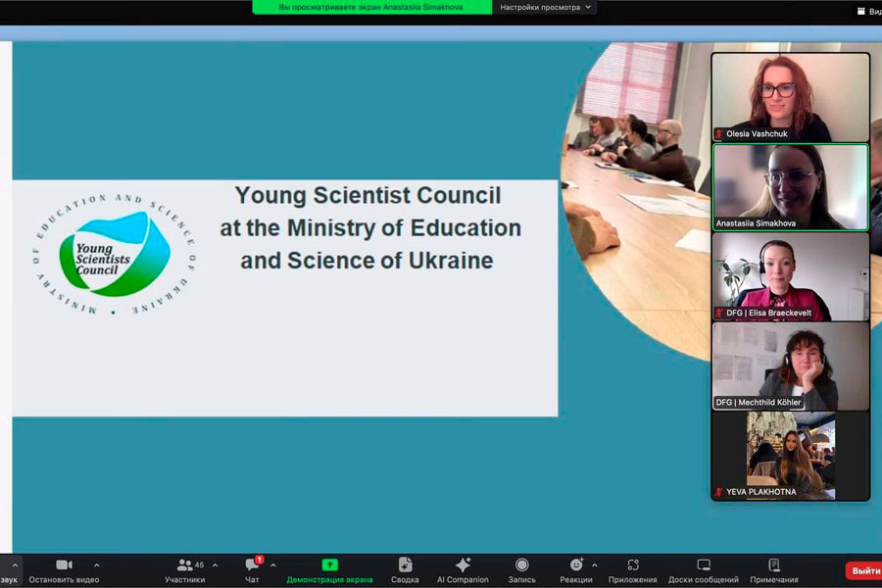
Task: Open the Участники participants panel
Action: click(184, 570)
